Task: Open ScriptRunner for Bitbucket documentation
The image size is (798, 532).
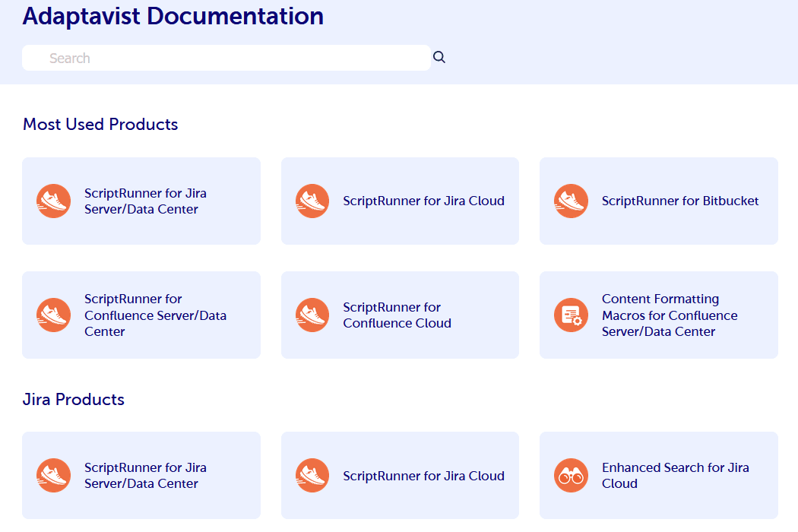Action: (680, 201)
